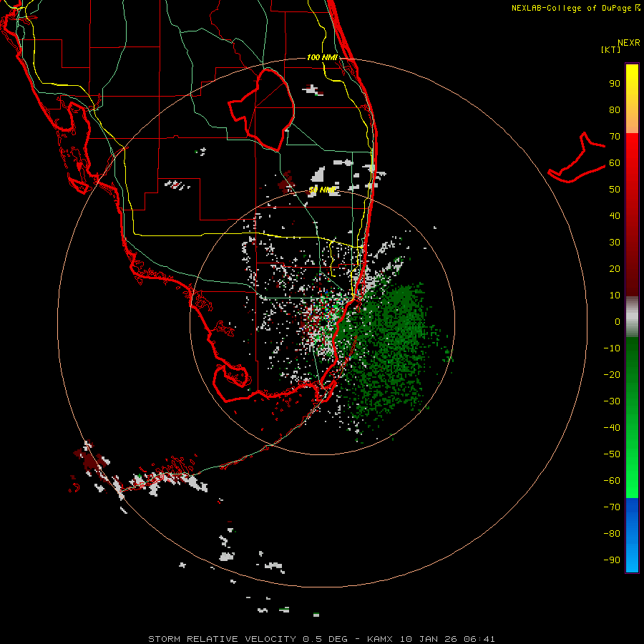Pick the blue segment of the velocity color bar
Viewport: 644px width, 644px height.
[x=632, y=535]
